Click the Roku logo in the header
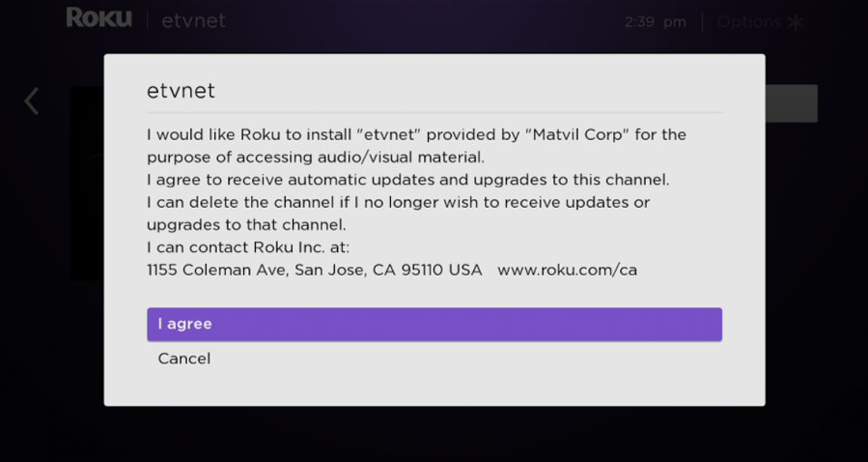The image size is (868, 462). [98, 18]
